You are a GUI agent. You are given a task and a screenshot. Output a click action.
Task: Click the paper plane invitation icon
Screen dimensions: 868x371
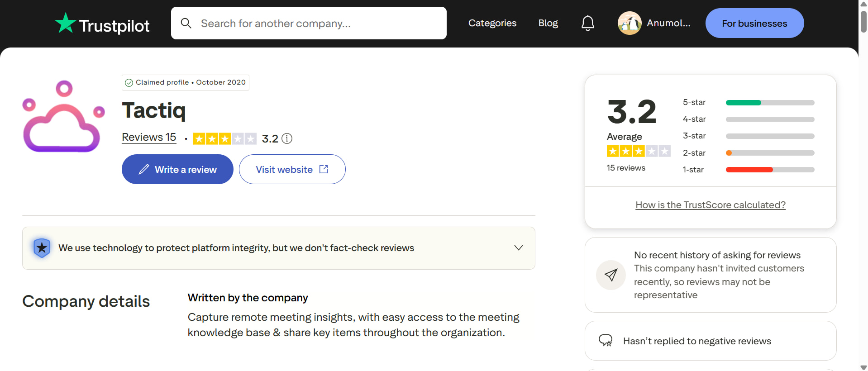611,275
